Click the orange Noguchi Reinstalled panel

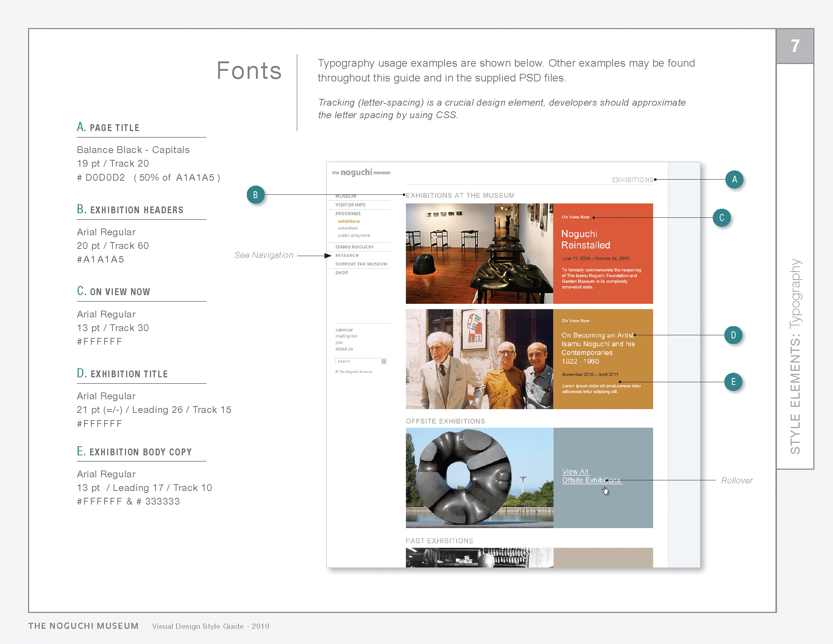point(603,253)
